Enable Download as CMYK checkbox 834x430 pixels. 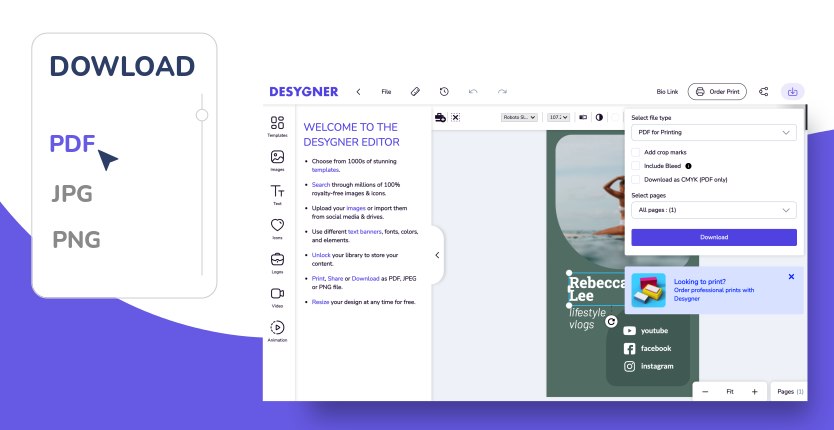pyautogui.click(x=636, y=180)
